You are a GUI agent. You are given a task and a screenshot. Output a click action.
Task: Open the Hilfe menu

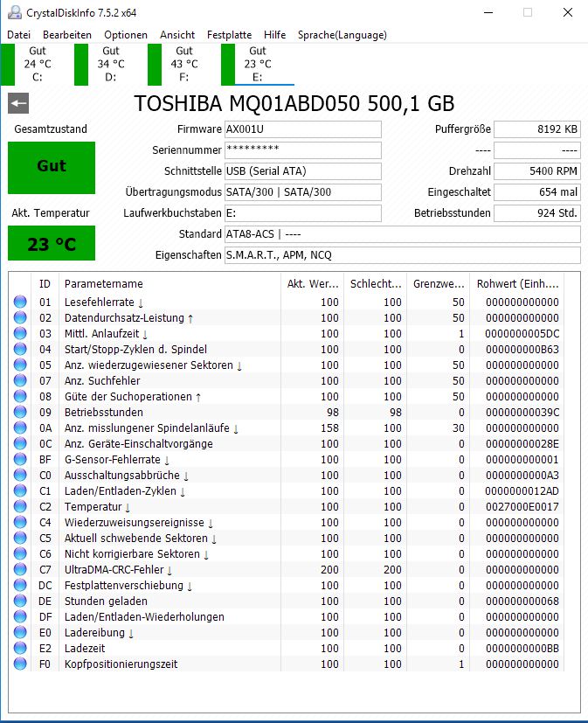pyautogui.click(x=274, y=35)
